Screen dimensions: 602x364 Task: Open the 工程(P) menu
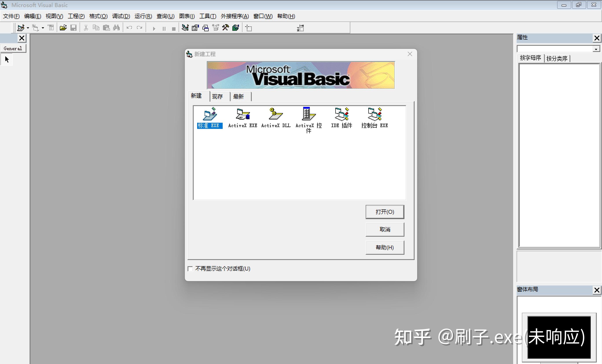(76, 16)
